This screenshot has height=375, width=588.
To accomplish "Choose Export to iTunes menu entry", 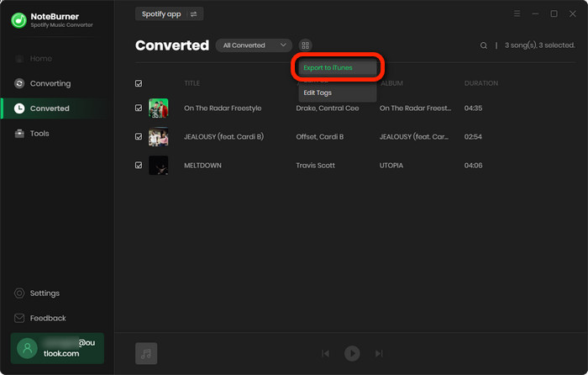I will point(338,67).
